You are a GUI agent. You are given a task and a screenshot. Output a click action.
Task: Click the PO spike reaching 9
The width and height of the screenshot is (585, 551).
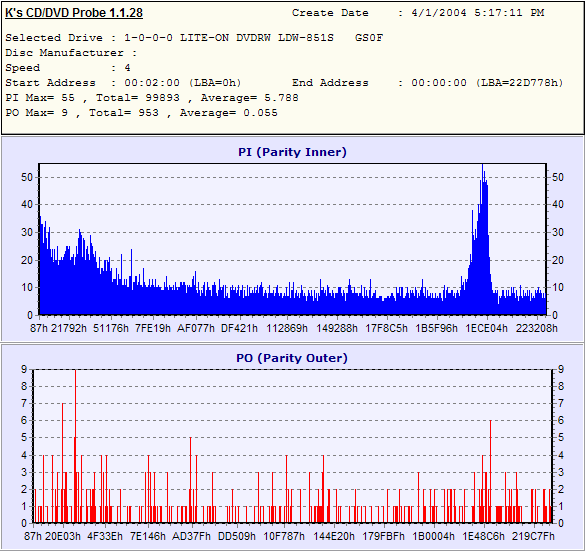point(75,446)
